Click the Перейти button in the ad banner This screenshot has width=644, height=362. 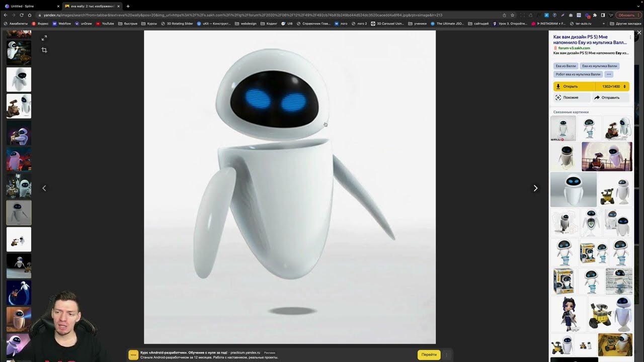pos(429,354)
